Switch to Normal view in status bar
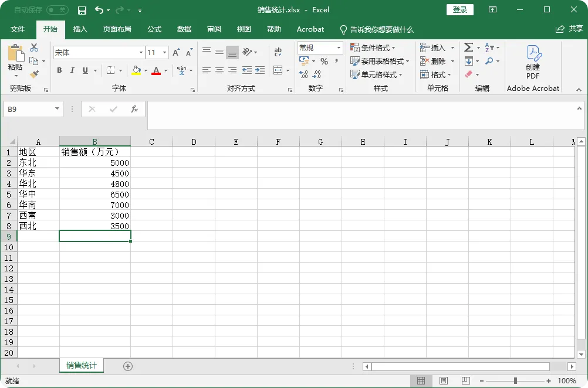Image resolution: width=588 pixels, height=388 pixels. coord(421,381)
